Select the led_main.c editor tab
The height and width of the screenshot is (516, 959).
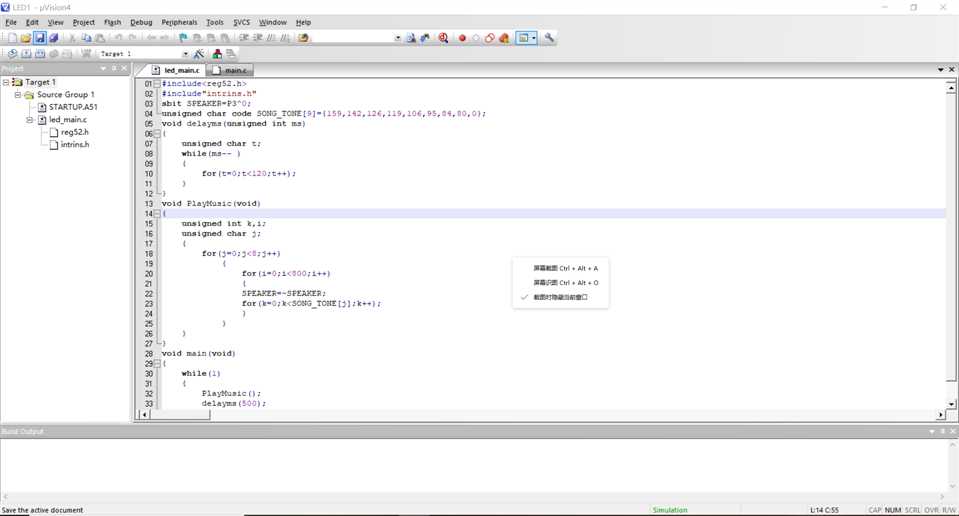click(x=177, y=70)
